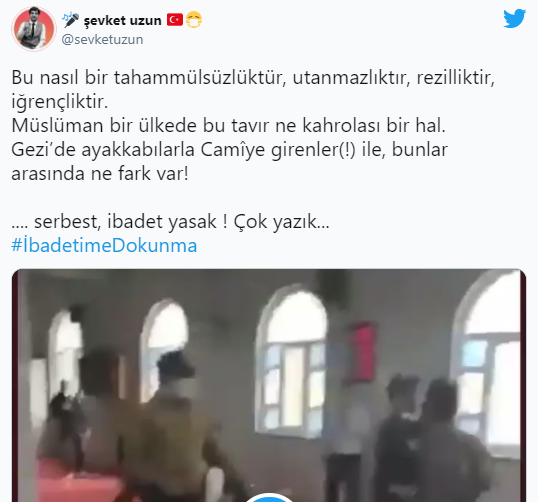Click the microphone emoji before the name
Screen dimensions: 538x502
(x=70, y=20)
